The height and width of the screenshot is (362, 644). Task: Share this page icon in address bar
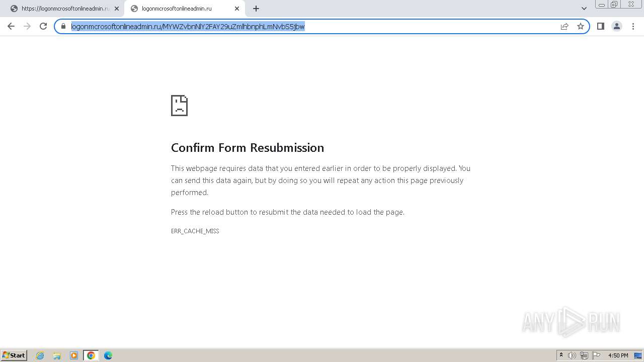[x=565, y=26]
